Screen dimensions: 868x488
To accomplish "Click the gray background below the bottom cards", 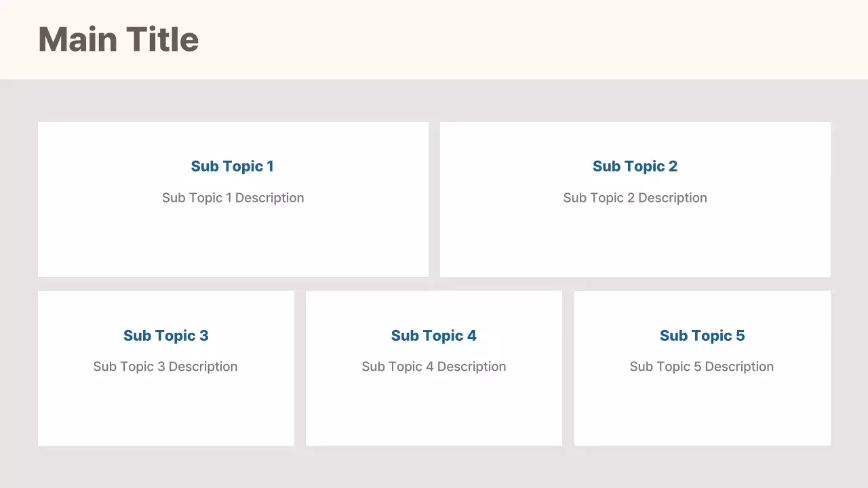I will tap(434, 468).
